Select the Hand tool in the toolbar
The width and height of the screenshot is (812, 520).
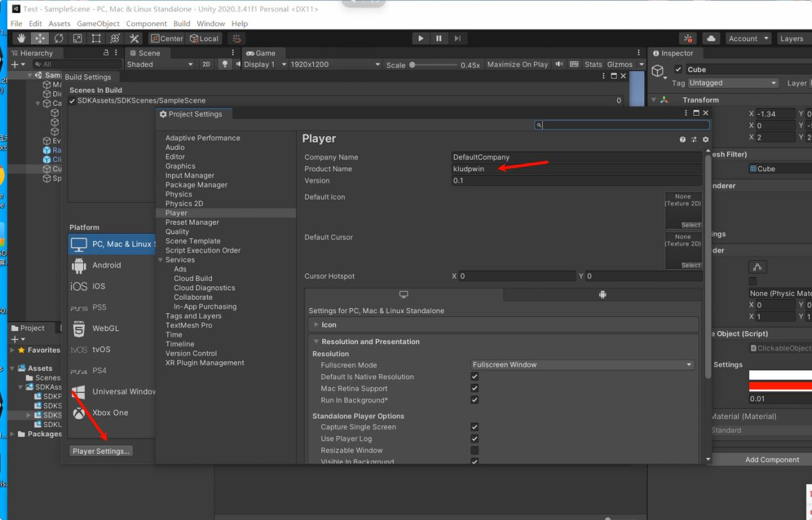coord(21,38)
